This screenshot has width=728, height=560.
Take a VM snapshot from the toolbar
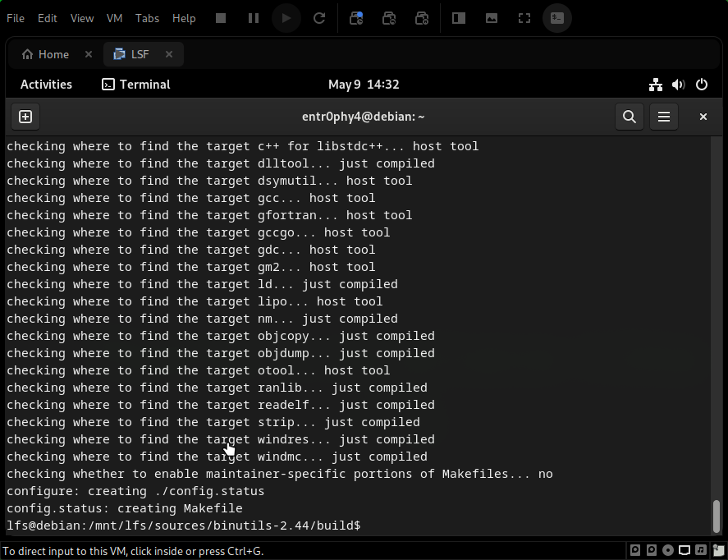[x=356, y=18]
